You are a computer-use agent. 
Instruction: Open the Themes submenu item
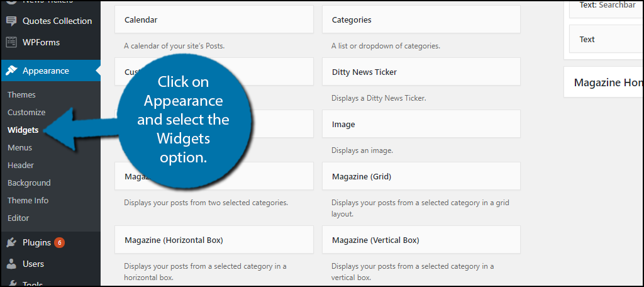coord(21,94)
